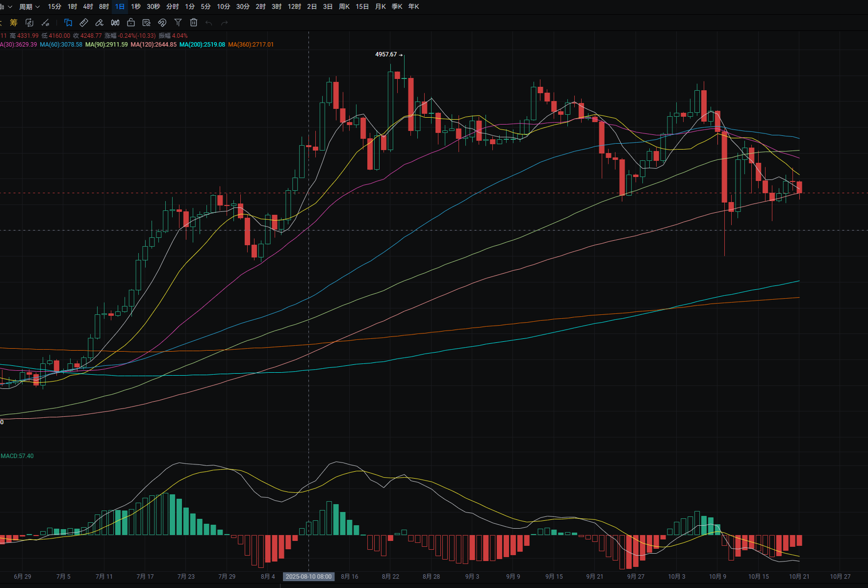Screen dimensions: 868x588
Task: Click the yellow 筹 chip distribution icon
Action: [x=14, y=23]
